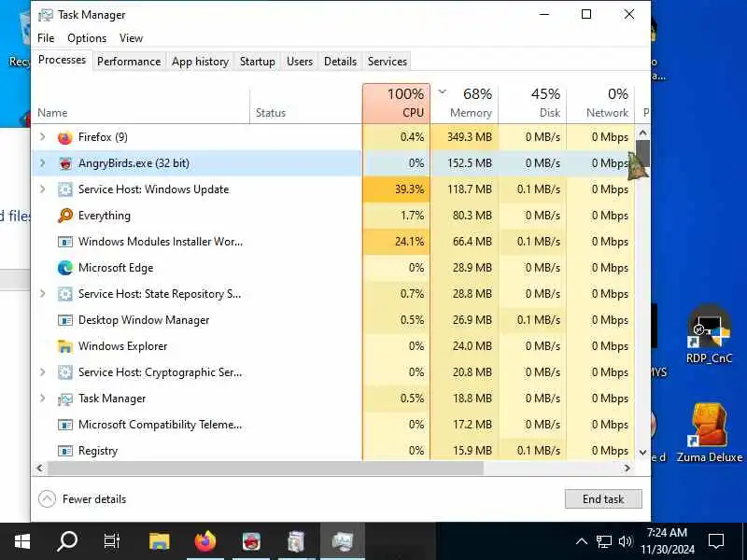Open the Zuma Deluxe desktop shortcut

click(710, 432)
